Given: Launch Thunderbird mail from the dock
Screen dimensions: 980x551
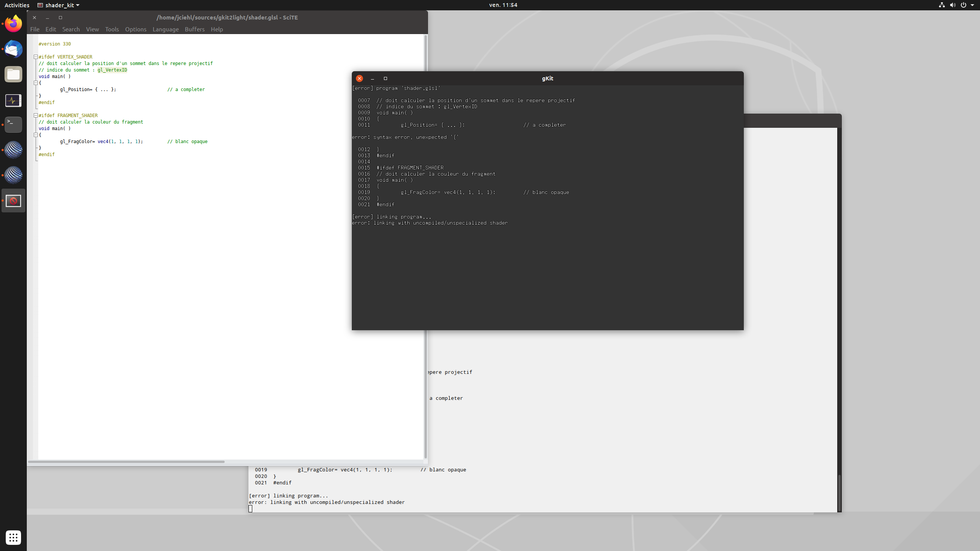Looking at the screenshot, I should pyautogui.click(x=13, y=49).
